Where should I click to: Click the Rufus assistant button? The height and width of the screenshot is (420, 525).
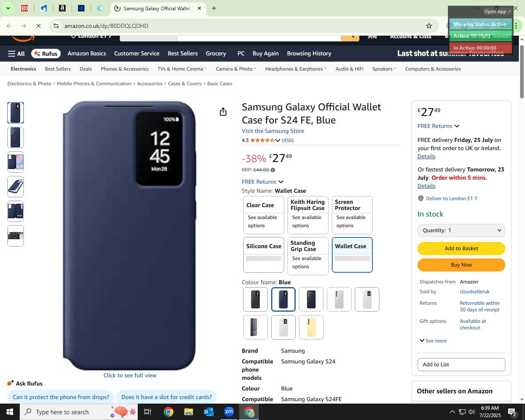click(46, 54)
